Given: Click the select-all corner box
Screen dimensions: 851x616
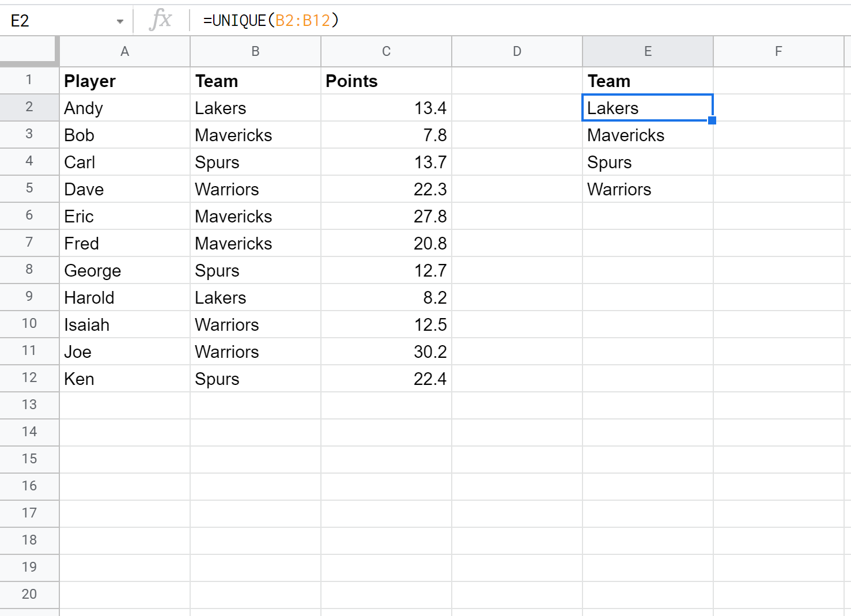Looking at the screenshot, I should [x=29, y=51].
